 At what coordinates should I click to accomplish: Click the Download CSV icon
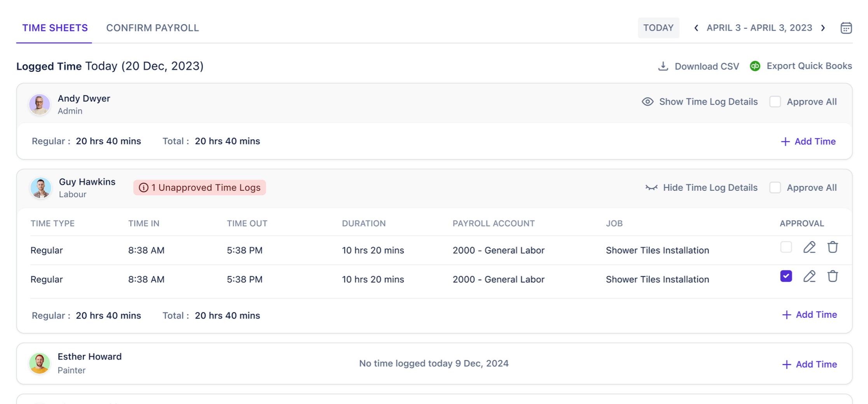[x=663, y=66]
